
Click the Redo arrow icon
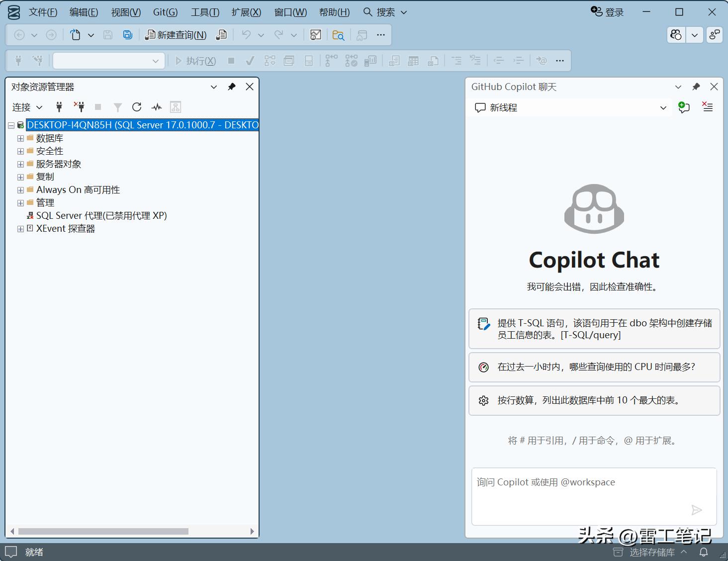[x=279, y=35]
